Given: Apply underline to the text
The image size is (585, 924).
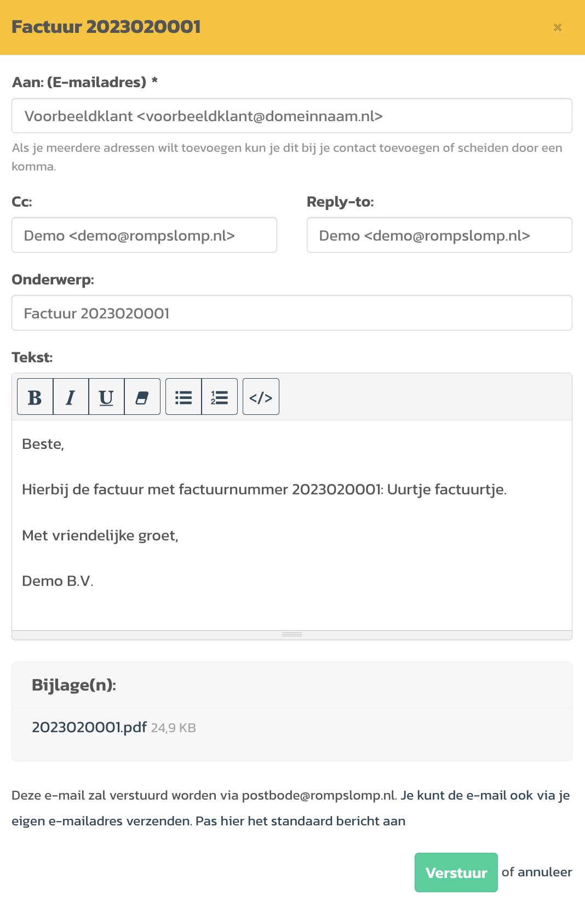Looking at the screenshot, I should pos(106,397).
